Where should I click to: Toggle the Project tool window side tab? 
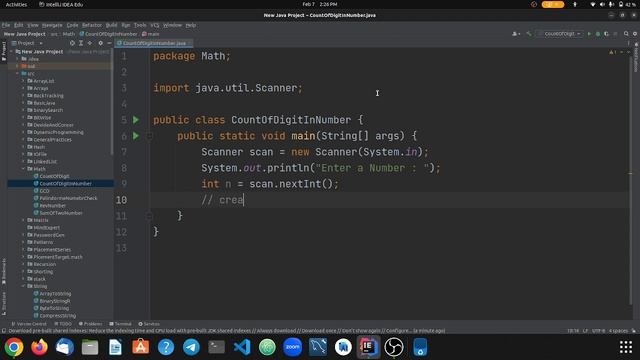pos(4,51)
